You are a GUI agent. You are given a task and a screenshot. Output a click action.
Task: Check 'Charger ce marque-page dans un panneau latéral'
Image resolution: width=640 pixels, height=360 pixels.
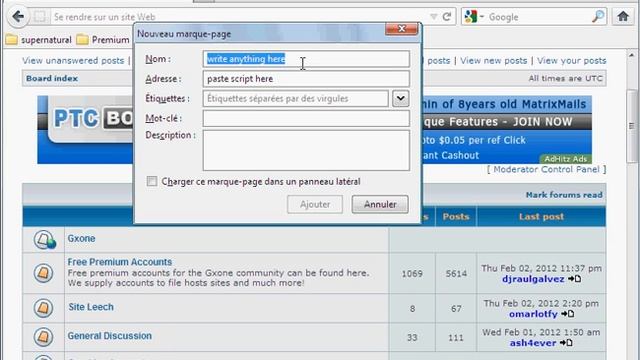click(x=152, y=181)
